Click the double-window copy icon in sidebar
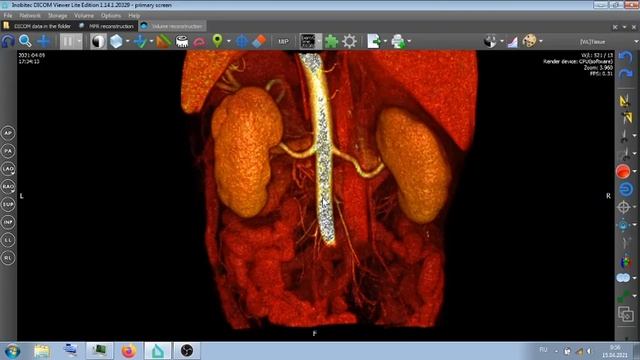This screenshot has width=640, height=360. 625,314
